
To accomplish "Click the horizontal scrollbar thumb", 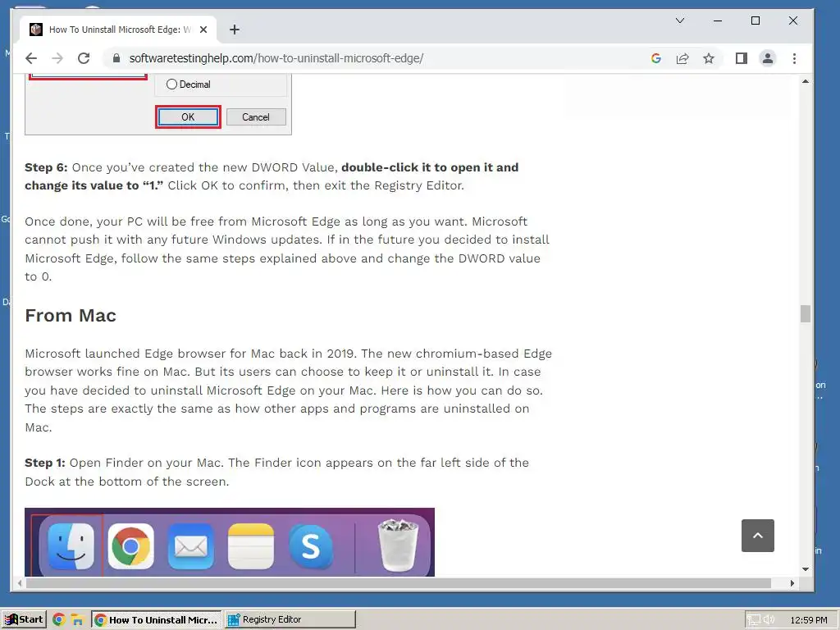I will 399,583.
